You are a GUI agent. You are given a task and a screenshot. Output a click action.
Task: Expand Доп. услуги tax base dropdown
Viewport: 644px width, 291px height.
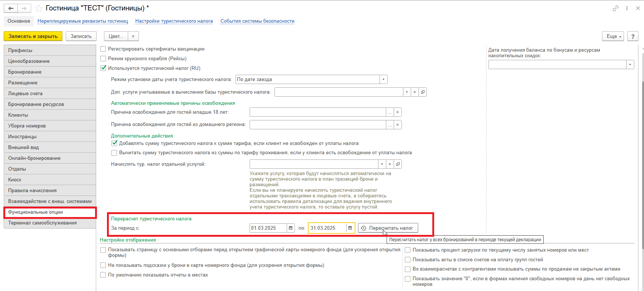pos(407,92)
